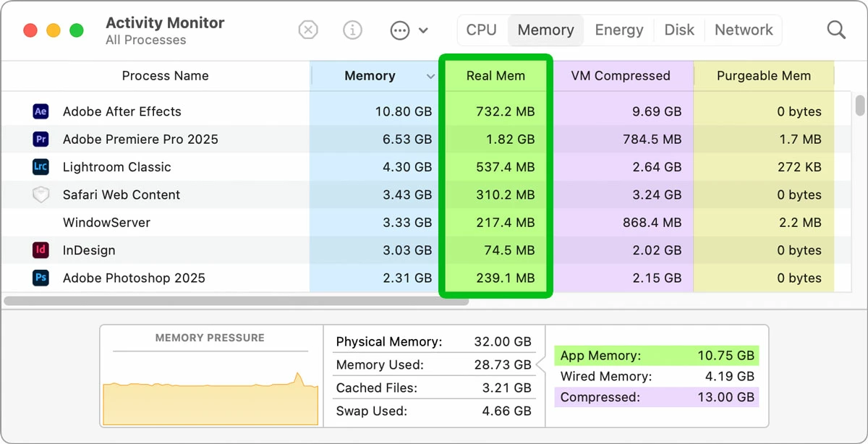Click the search magnifying glass icon

[x=836, y=30]
